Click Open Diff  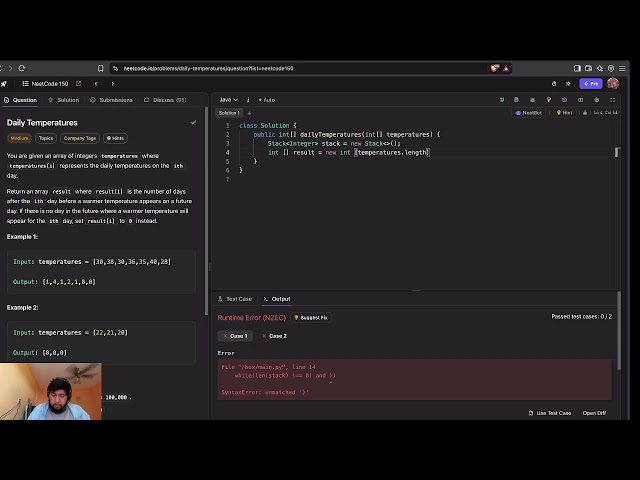point(594,413)
